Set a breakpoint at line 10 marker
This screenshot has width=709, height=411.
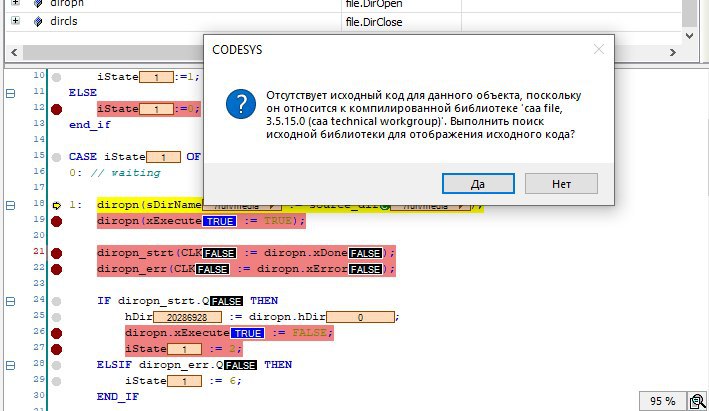coord(57,77)
